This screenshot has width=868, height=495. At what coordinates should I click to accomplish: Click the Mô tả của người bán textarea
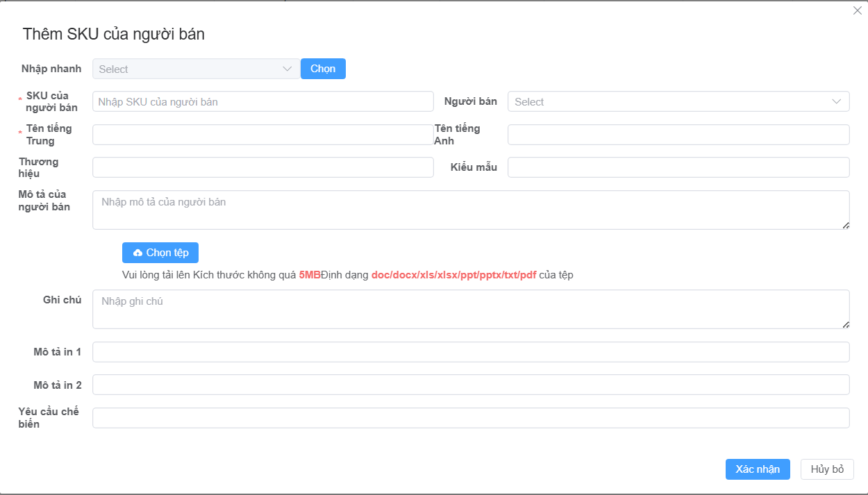tap(470, 210)
